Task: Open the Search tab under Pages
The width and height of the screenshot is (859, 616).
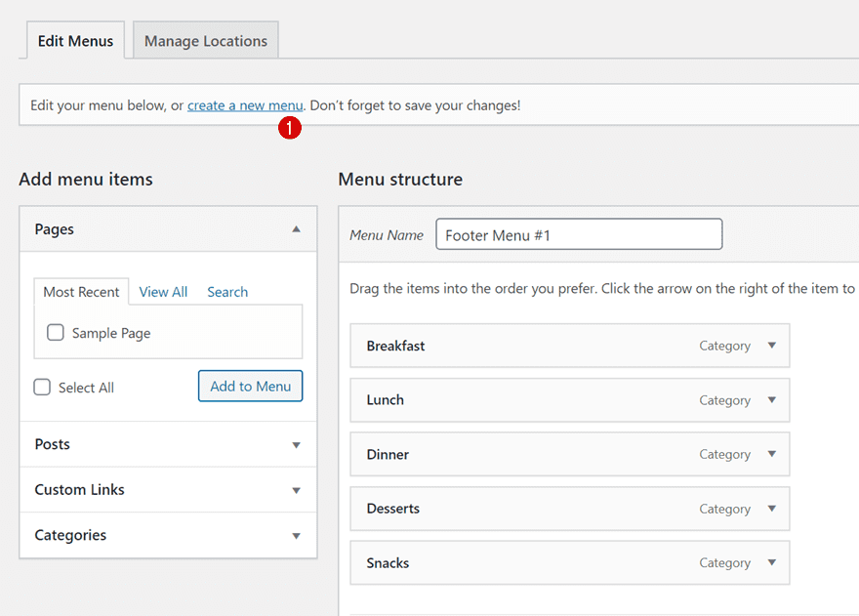Action: tap(227, 291)
